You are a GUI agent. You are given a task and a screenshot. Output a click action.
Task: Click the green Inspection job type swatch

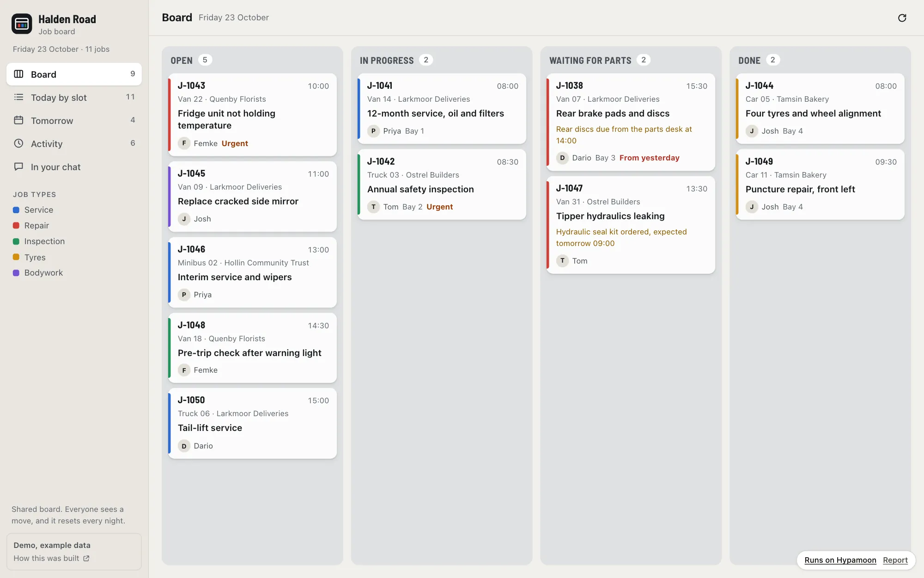point(16,241)
